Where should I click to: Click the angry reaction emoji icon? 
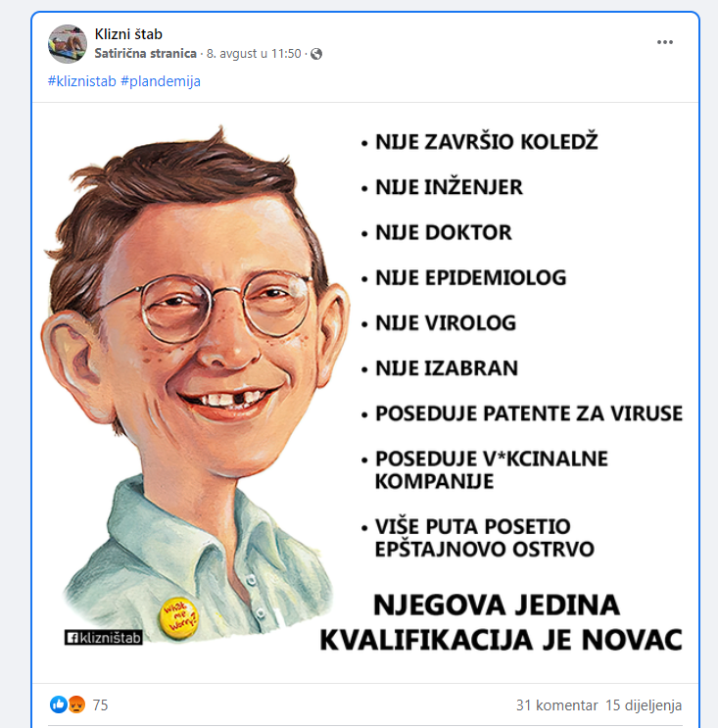tap(76, 704)
